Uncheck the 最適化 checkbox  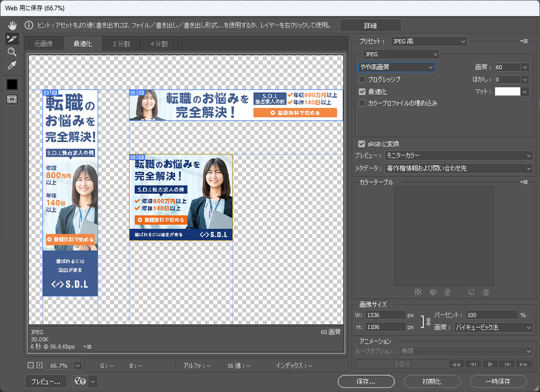click(x=362, y=92)
